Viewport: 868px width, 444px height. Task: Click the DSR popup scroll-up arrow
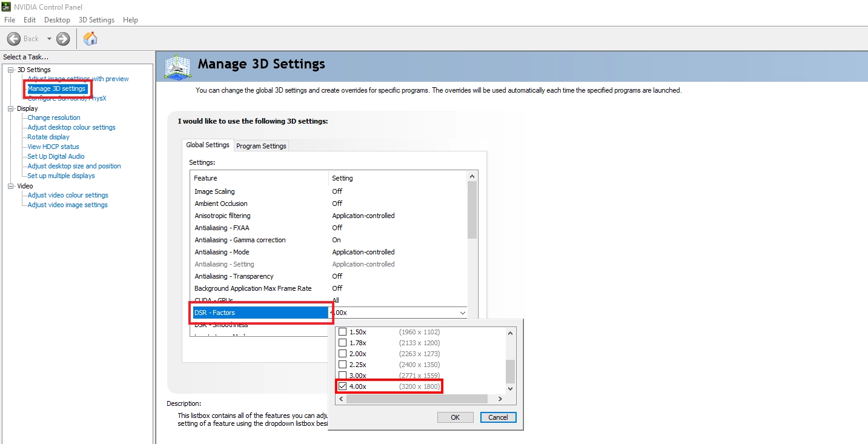tap(510, 333)
